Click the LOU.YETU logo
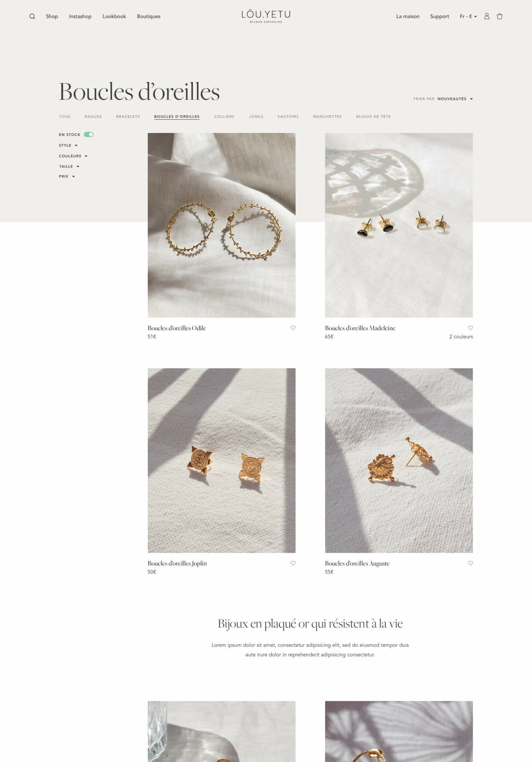Viewport: 532px width, 762px height. 266,16
